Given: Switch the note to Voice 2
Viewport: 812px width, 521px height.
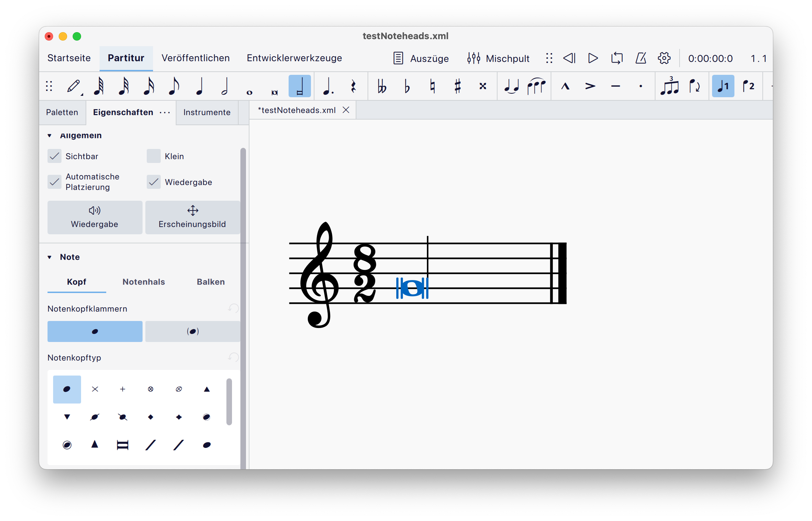Looking at the screenshot, I should [x=749, y=86].
